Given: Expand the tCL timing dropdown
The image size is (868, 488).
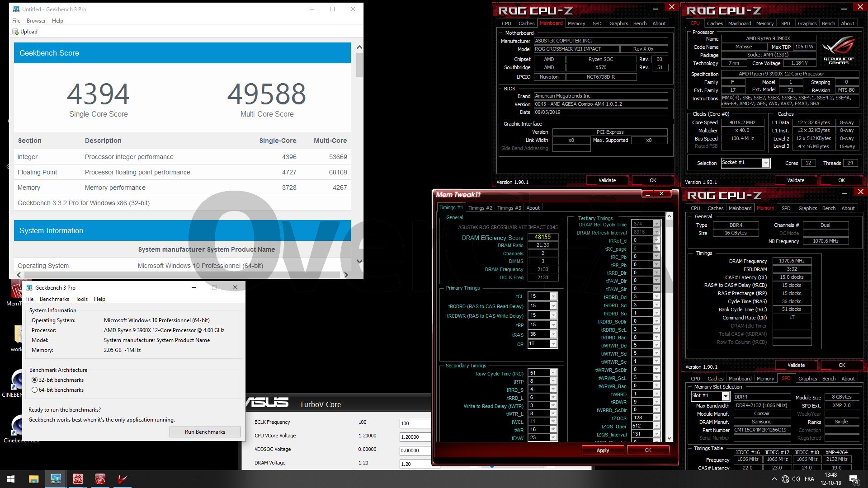Looking at the screenshot, I should 553,296.
